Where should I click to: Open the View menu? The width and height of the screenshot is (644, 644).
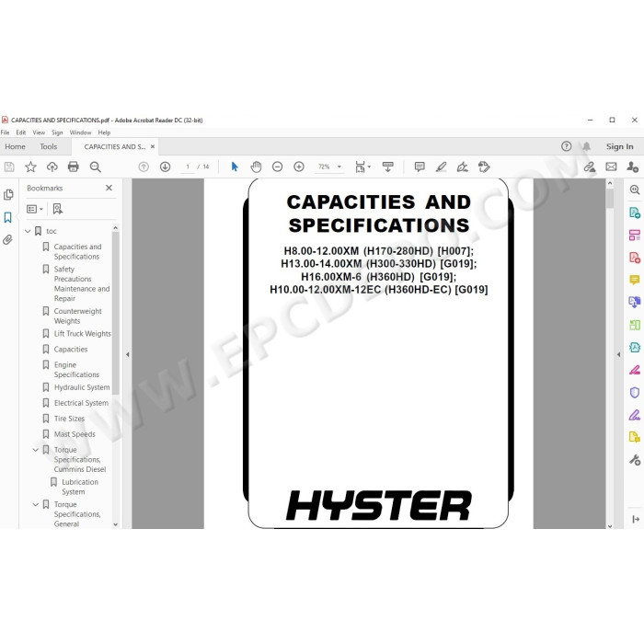[x=39, y=132]
